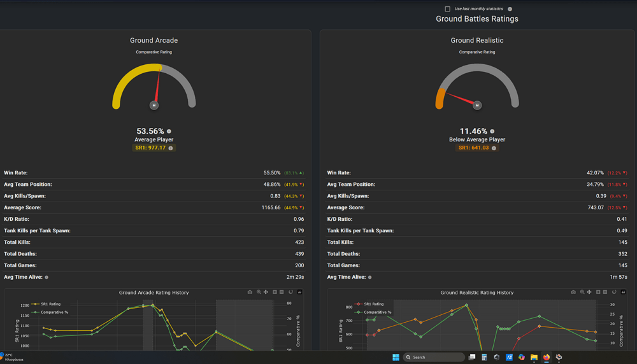This screenshot has width=637, height=364.
Task: Click the SR1: 977.17 badge under Ground Arcade
Action: pyautogui.click(x=154, y=148)
